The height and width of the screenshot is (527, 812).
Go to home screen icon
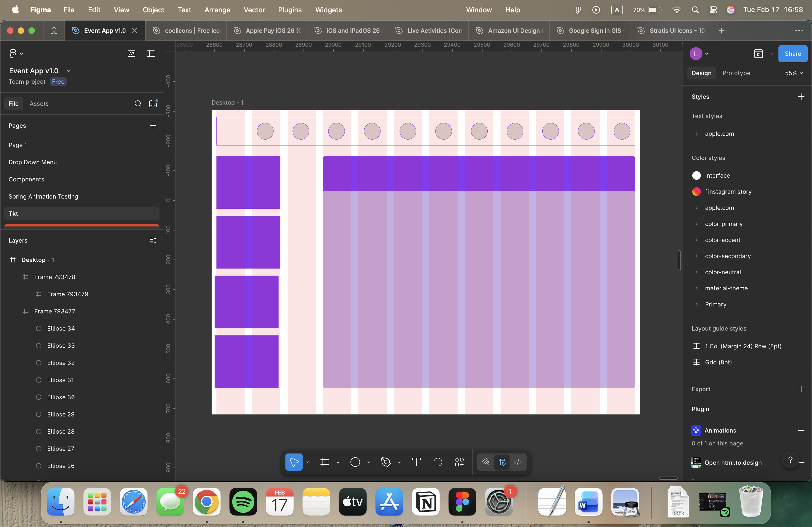pos(54,31)
